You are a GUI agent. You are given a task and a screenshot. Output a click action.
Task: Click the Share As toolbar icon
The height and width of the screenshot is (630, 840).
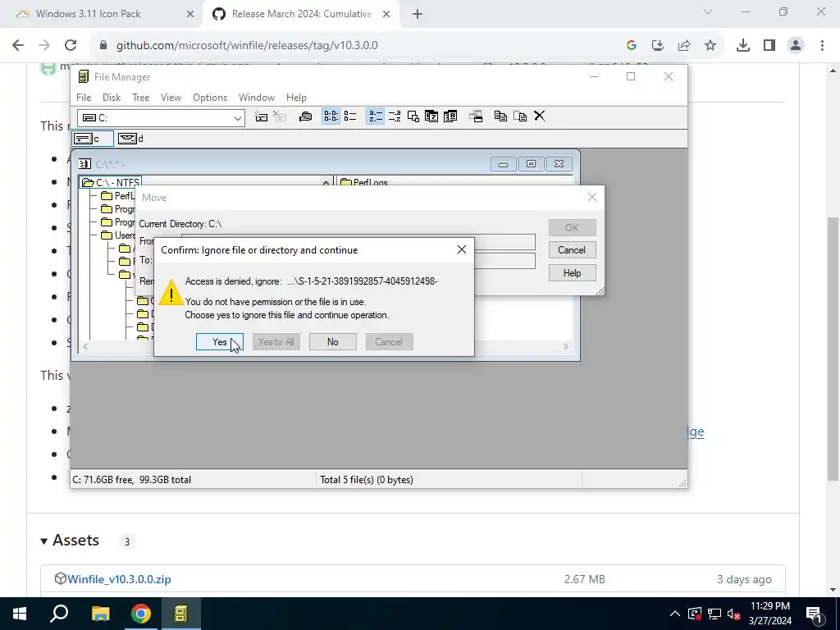[x=305, y=116]
